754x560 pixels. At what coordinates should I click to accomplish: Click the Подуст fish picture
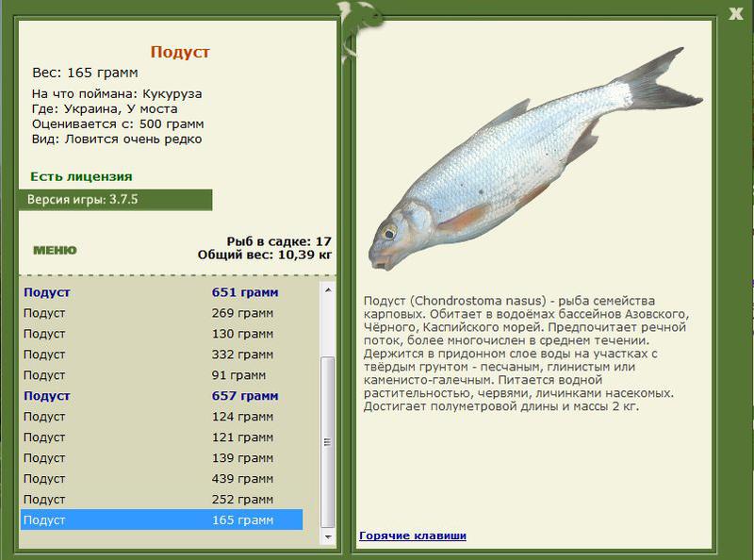click(533, 158)
